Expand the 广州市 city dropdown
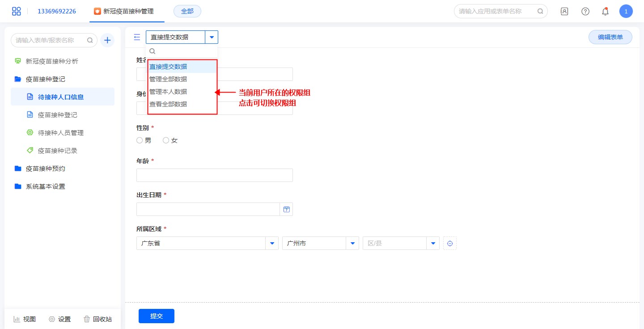 [352, 243]
